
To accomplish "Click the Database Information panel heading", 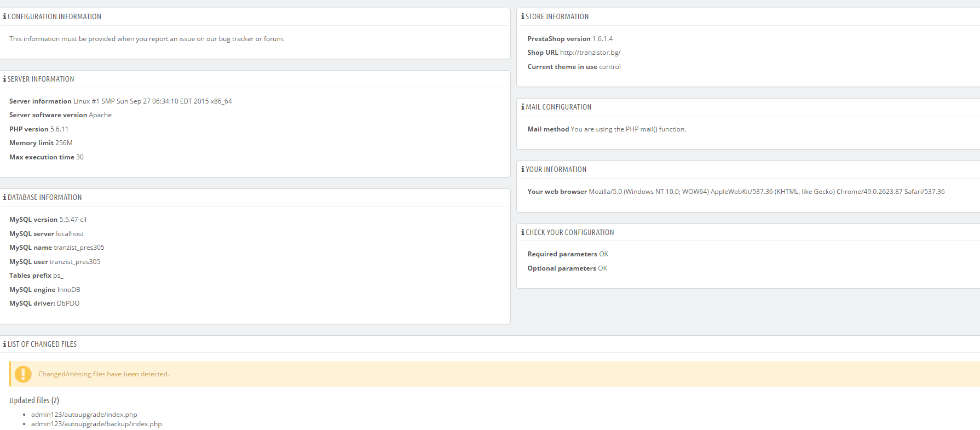I will coord(44,197).
